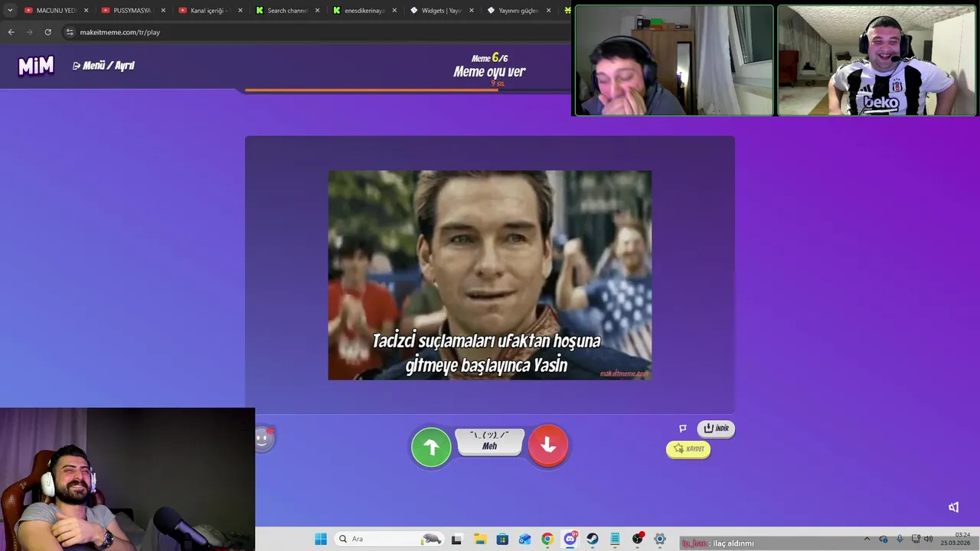Open the red-dot recording app on taskbar

click(x=638, y=540)
